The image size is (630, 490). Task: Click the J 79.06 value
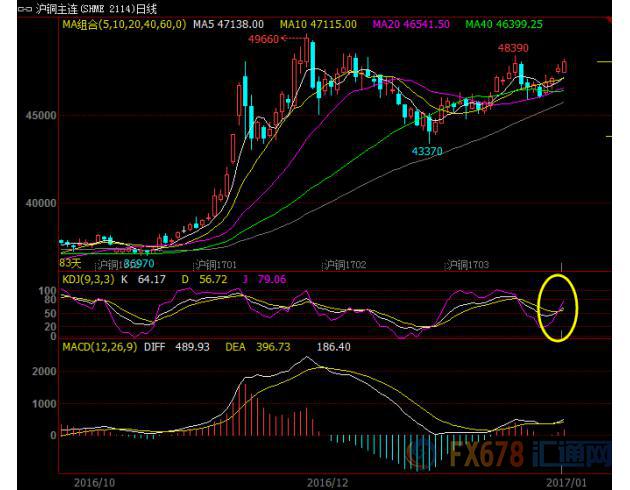264,280
